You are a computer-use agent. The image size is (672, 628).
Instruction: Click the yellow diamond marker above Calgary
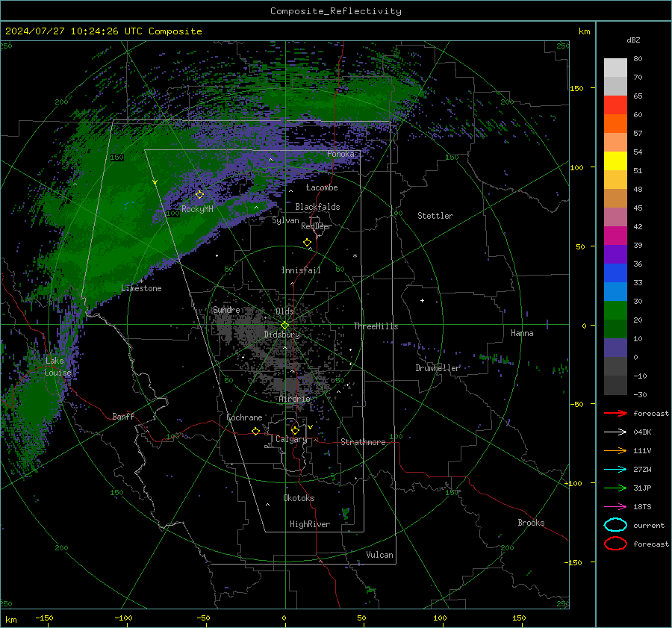(x=295, y=430)
